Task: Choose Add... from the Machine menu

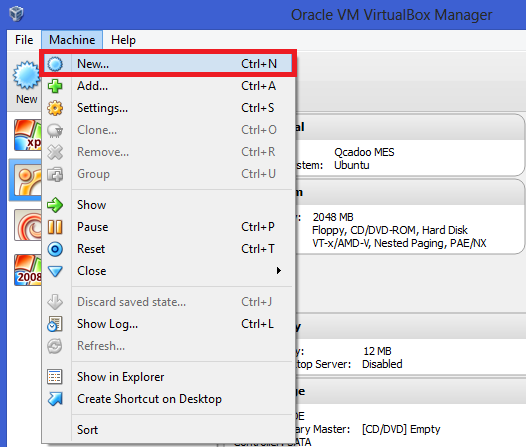Action: coord(168,86)
